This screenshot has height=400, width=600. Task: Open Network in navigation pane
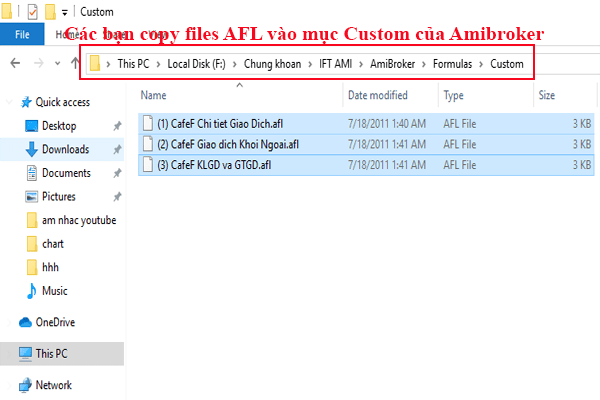54,385
